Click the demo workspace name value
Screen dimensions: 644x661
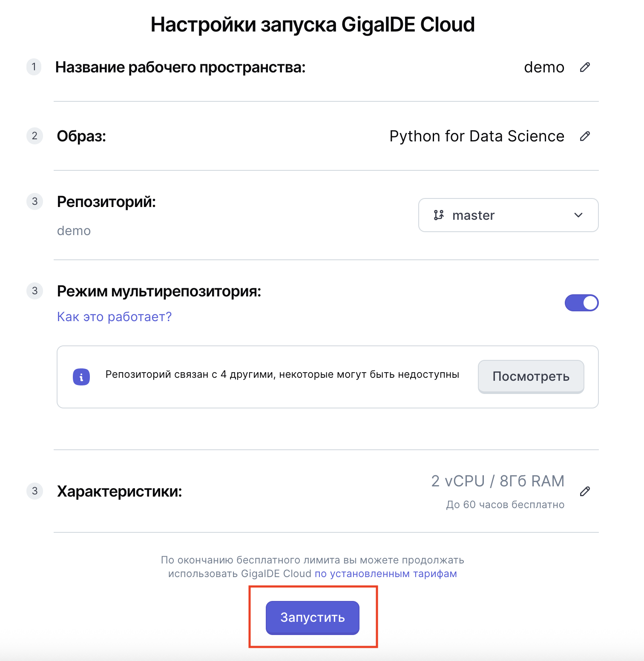pyautogui.click(x=544, y=67)
